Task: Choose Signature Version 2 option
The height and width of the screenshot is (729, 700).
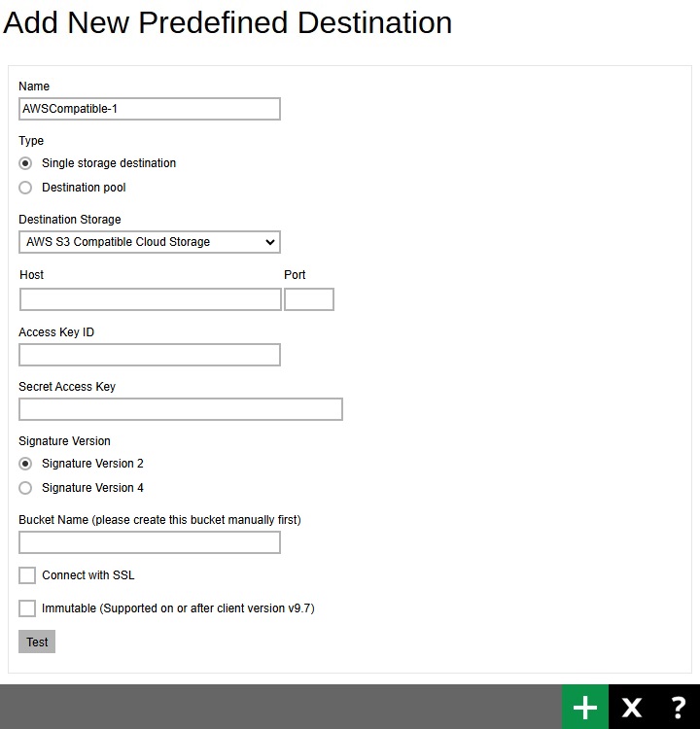Action: pyautogui.click(x=25, y=464)
